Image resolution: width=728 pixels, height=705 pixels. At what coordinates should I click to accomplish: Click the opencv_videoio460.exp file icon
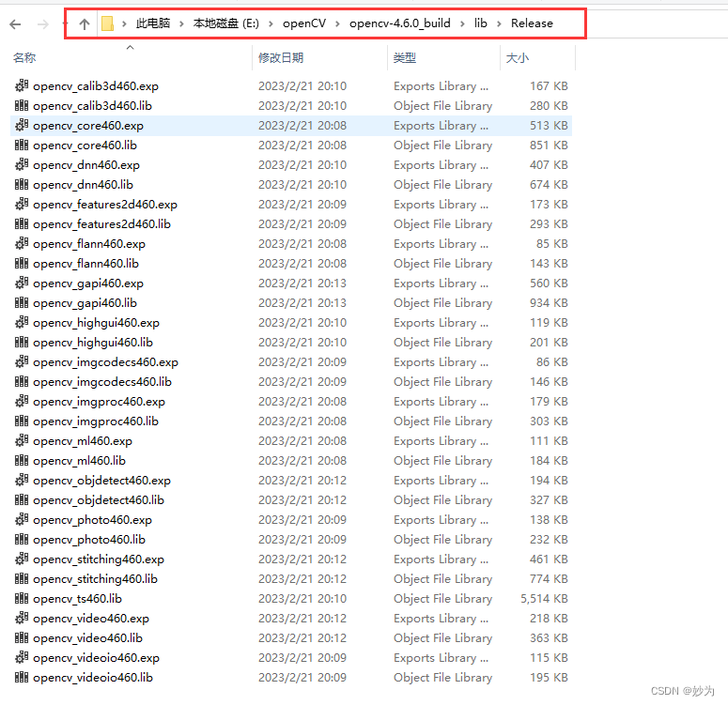pos(22,658)
